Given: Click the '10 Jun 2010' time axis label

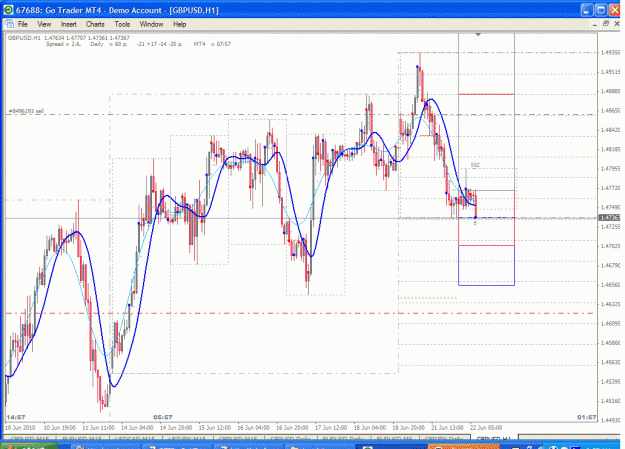Looking at the screenshot, I should click(20, 427).
